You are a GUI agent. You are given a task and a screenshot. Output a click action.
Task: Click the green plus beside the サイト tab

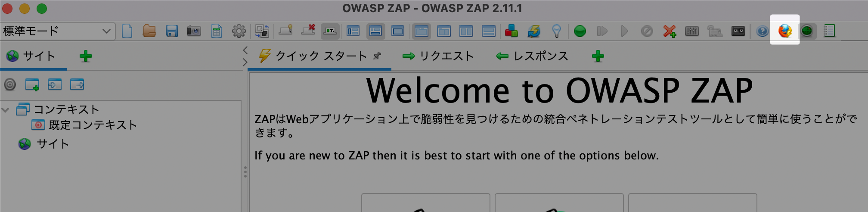[x=86, y=56]
